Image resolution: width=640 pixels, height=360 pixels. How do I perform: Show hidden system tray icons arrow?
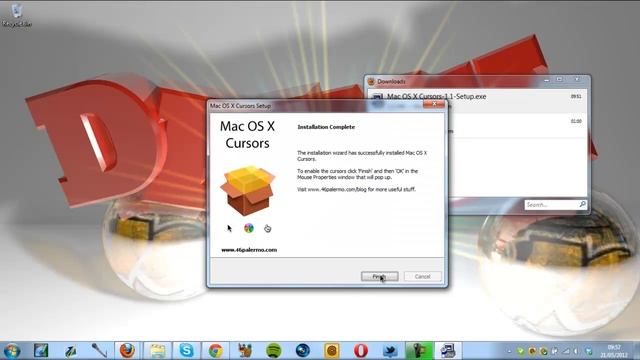[x=509, y=351]
